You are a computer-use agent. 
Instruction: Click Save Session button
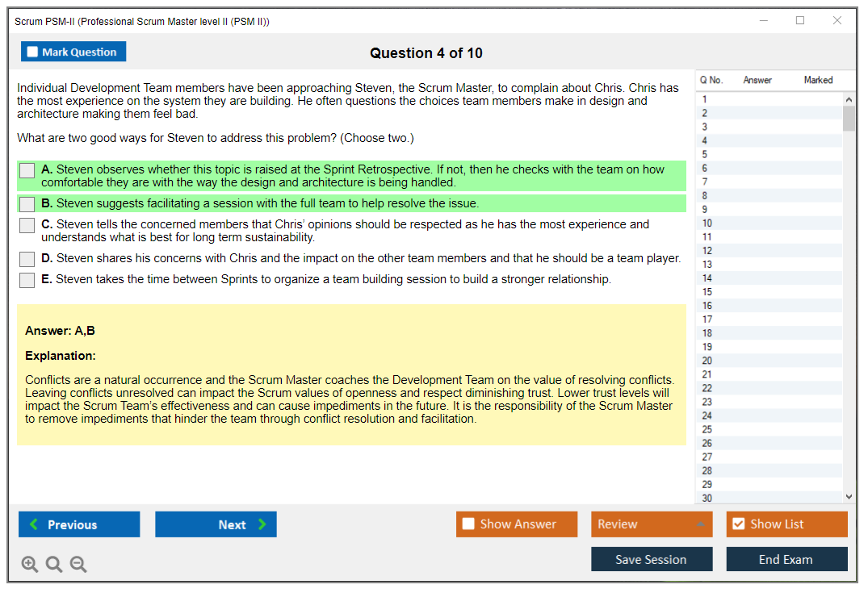point(651,559)
